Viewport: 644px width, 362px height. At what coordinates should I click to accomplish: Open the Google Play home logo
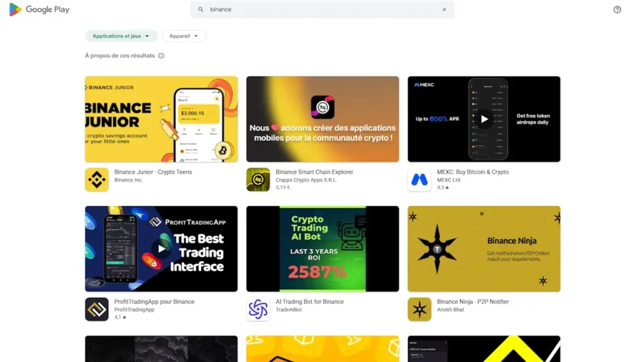click(40, 9)
